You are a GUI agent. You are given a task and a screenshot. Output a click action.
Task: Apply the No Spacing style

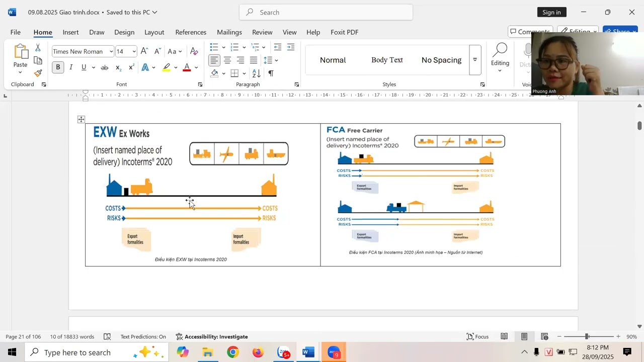tap(441, 60)
